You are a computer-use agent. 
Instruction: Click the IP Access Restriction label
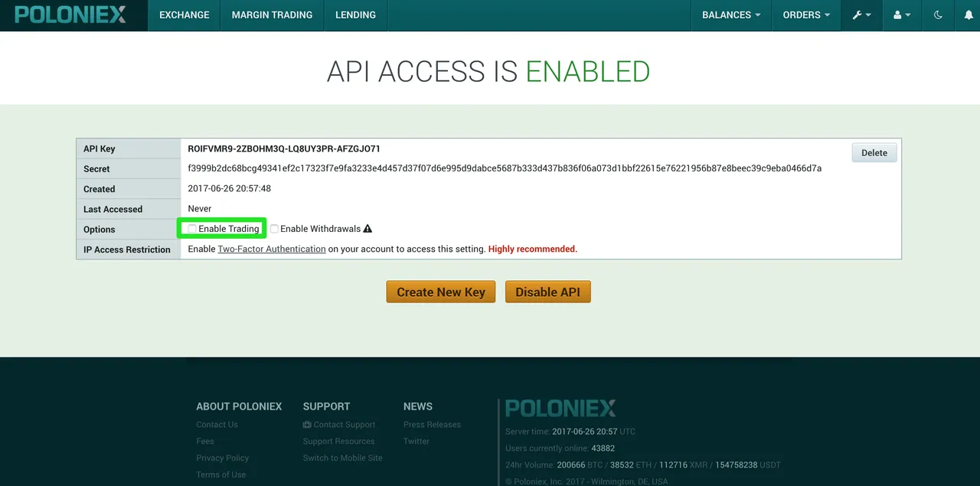point(127,250)
